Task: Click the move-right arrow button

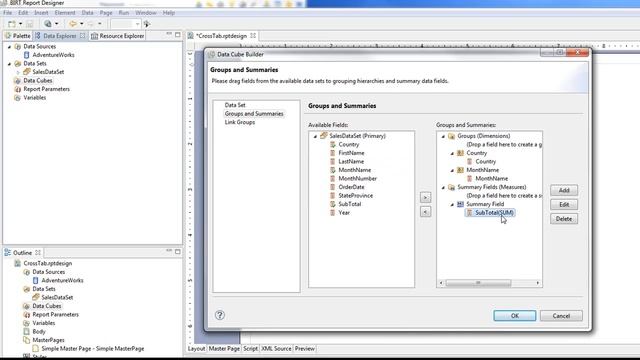Action: 425,198
